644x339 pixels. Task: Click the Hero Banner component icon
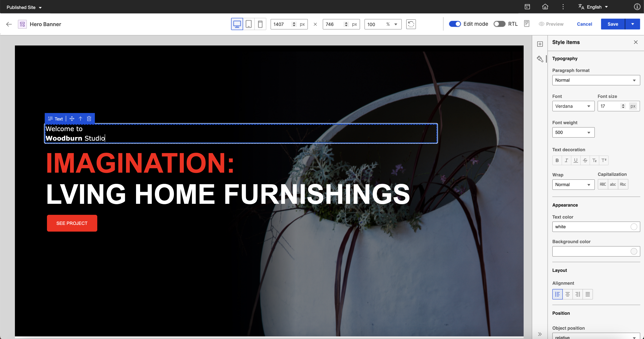(x=22, y=24)
